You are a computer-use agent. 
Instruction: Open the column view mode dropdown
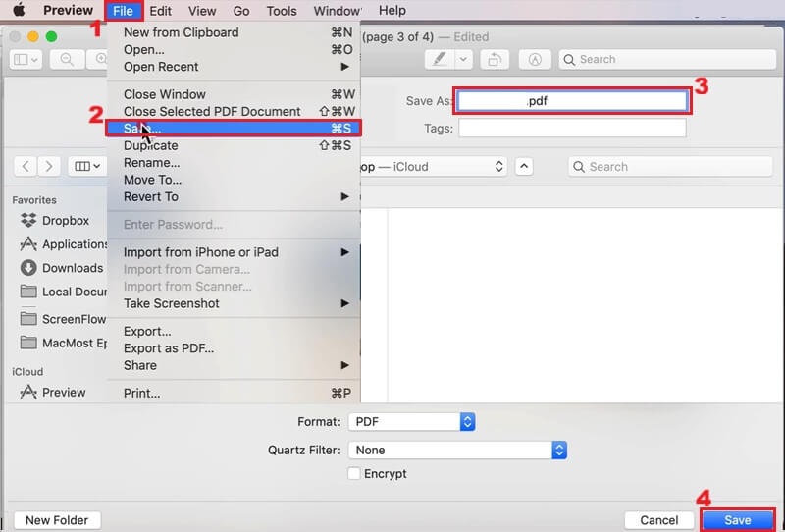[87, 166]
